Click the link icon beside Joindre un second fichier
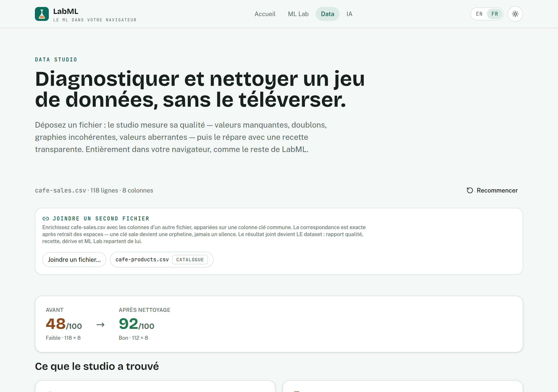The width and height of the screenshot is (558, 392). point(46,219)
